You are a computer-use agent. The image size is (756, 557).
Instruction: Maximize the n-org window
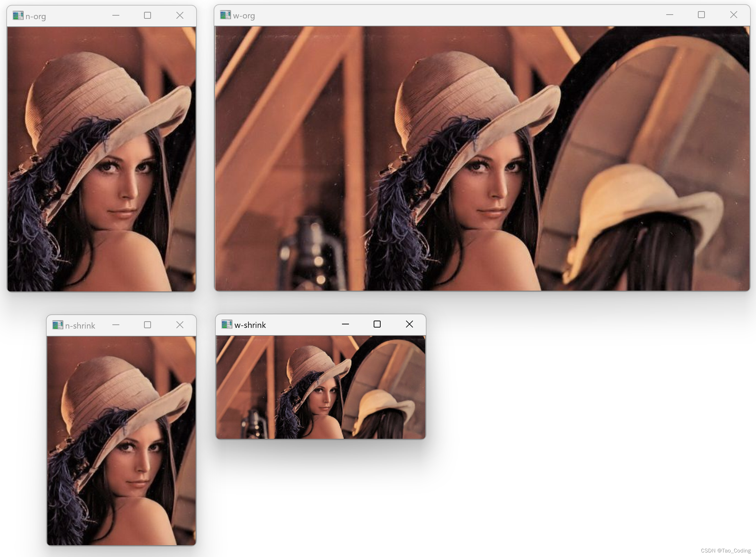(x=148, y=16)
